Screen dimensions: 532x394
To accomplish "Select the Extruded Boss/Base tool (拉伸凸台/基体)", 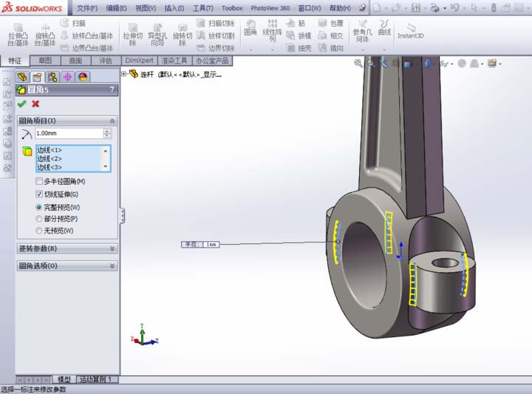I will 18,35.
